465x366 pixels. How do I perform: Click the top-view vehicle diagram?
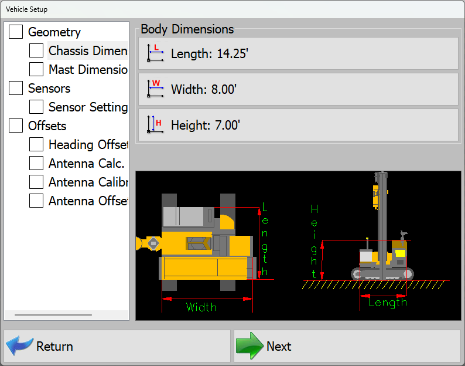pos(205,253)
